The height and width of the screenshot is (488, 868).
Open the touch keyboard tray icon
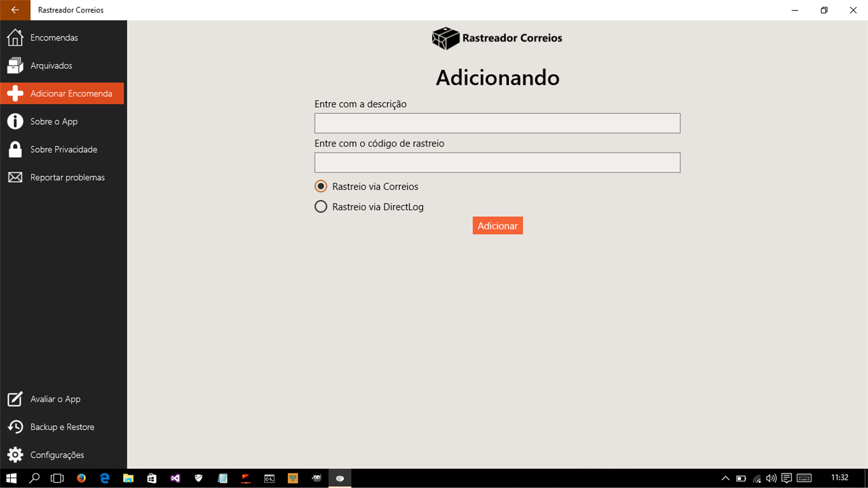coord(804,478)
